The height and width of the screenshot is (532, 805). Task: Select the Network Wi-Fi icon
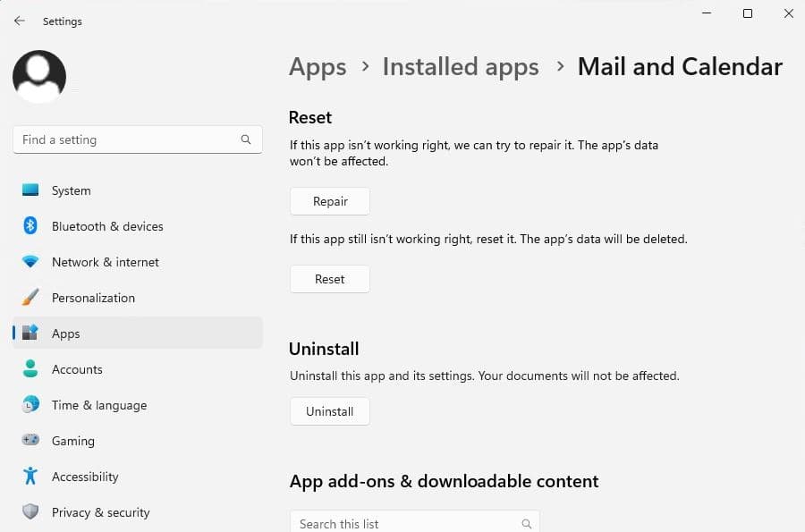point(30,262)
